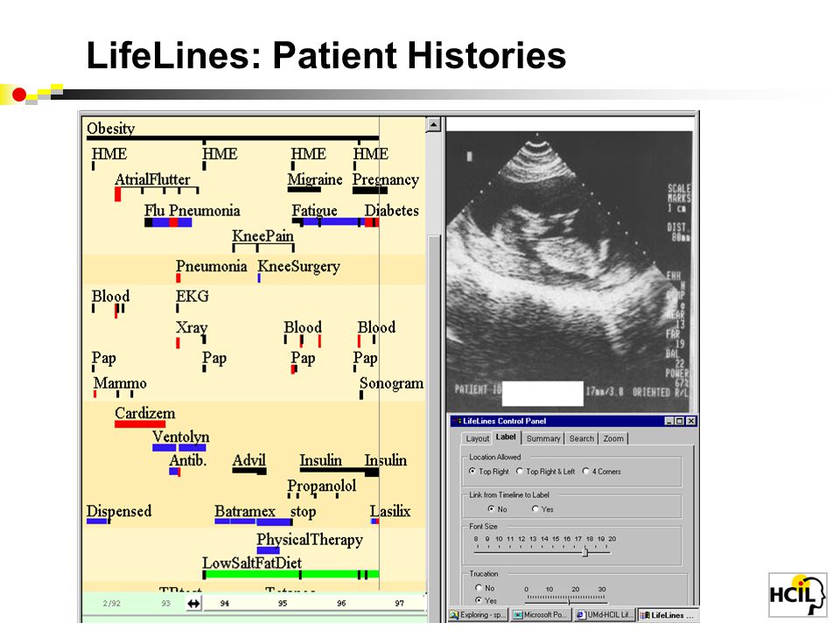Choose Yes for Link from Timeline to Label
840x630 pixels.
535,509
